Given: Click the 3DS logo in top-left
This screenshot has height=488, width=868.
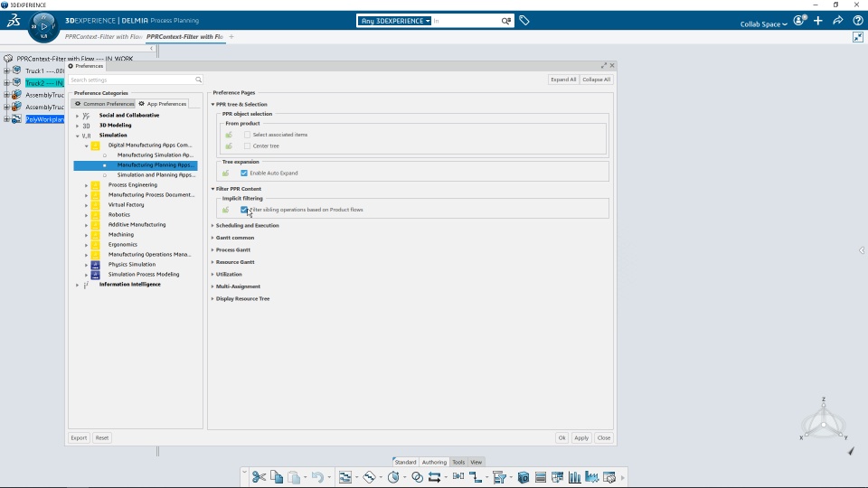Looking at the screenshot, I should click(x=14, y=21).
